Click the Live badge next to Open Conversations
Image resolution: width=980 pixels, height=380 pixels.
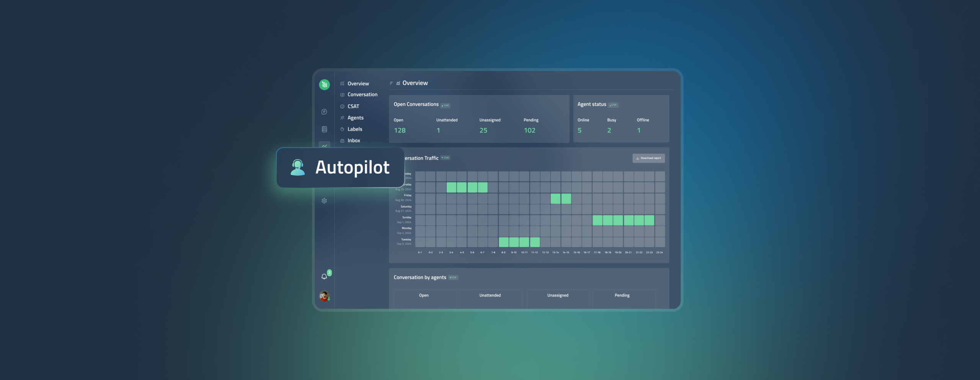tap(445, 105)
